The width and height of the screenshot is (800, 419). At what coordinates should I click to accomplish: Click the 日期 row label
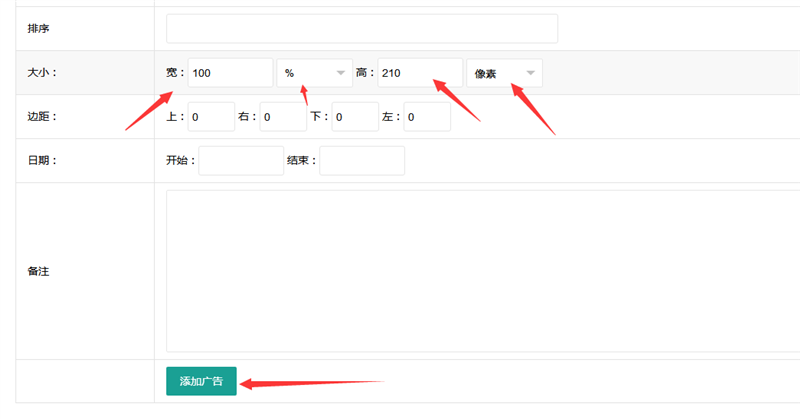[x=42, y=161]
